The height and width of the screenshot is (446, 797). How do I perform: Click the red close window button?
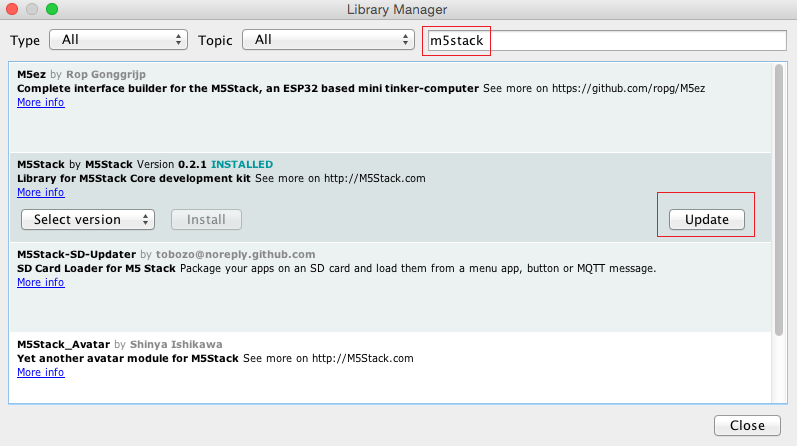12,9
